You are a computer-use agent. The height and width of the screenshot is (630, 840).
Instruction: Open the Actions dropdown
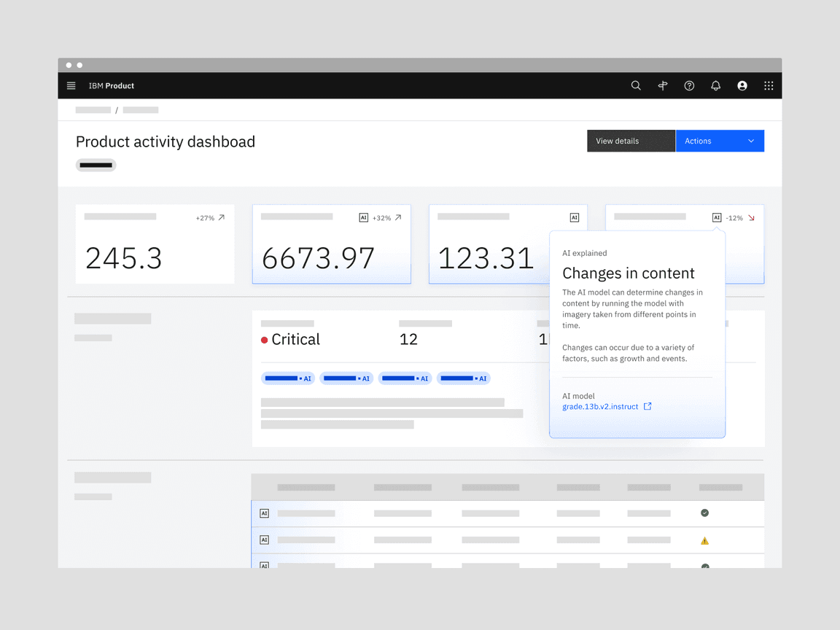tap(720, 141)
